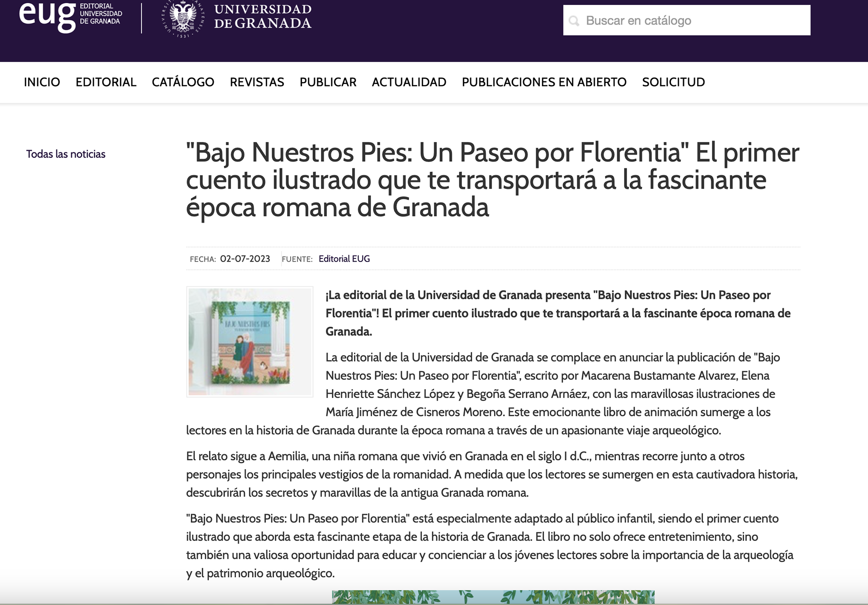Screen dimensions: 868x605
Task: Open the SOLICITUD menu item
Action: (x=674, y=82)
